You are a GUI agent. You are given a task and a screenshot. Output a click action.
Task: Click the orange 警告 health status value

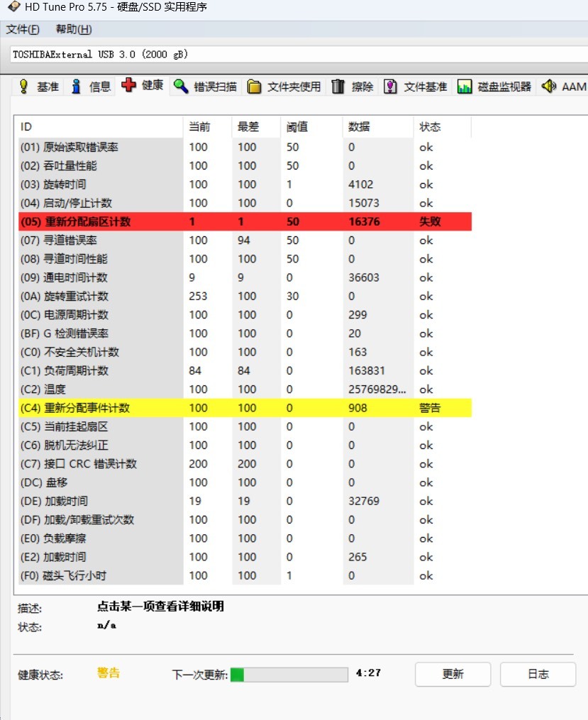click(x=109, y=673)
